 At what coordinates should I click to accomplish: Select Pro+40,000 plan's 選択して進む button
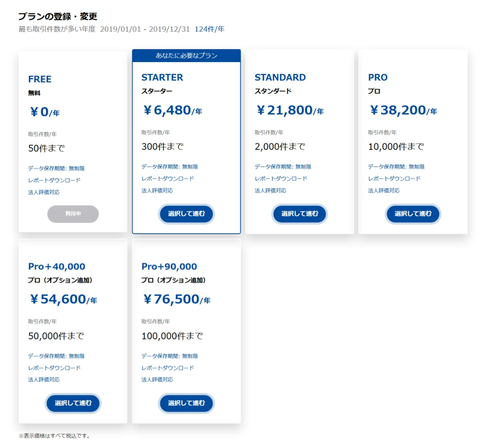click(x=73, y=403)
